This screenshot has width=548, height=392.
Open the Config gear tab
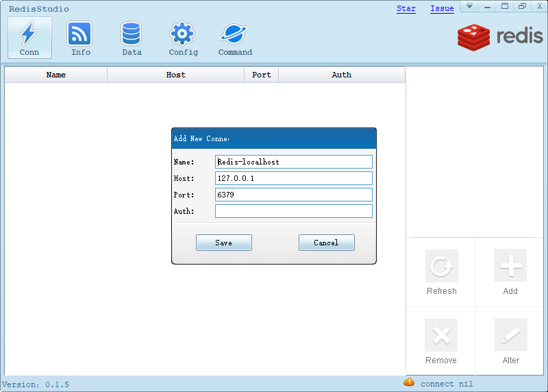click(x=183, y=38)
